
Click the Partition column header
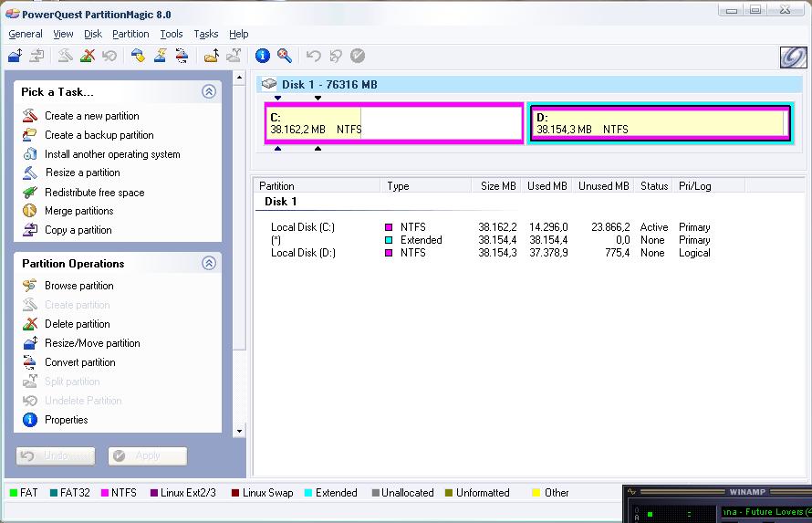[x=317, y=186]
